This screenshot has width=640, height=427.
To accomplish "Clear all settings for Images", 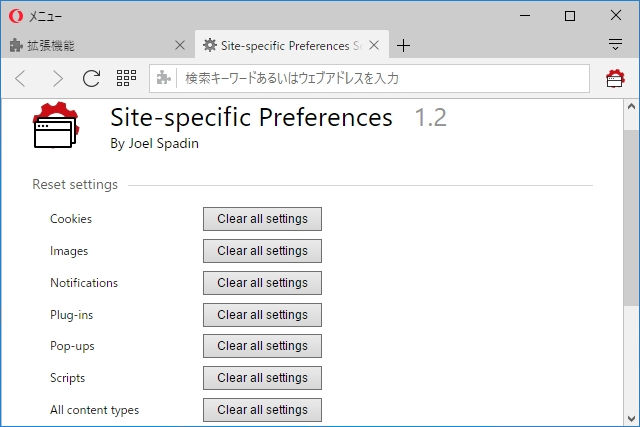I will click(x=262, y=251).
